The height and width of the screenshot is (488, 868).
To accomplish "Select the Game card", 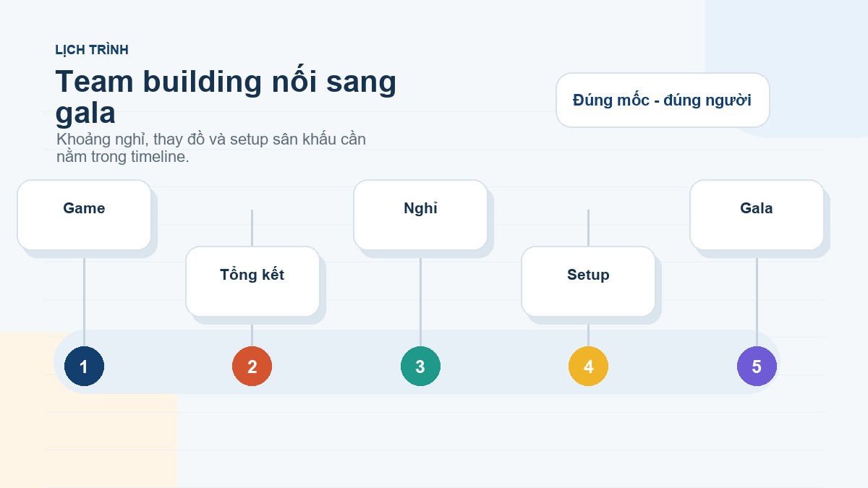I will (84, 215).
